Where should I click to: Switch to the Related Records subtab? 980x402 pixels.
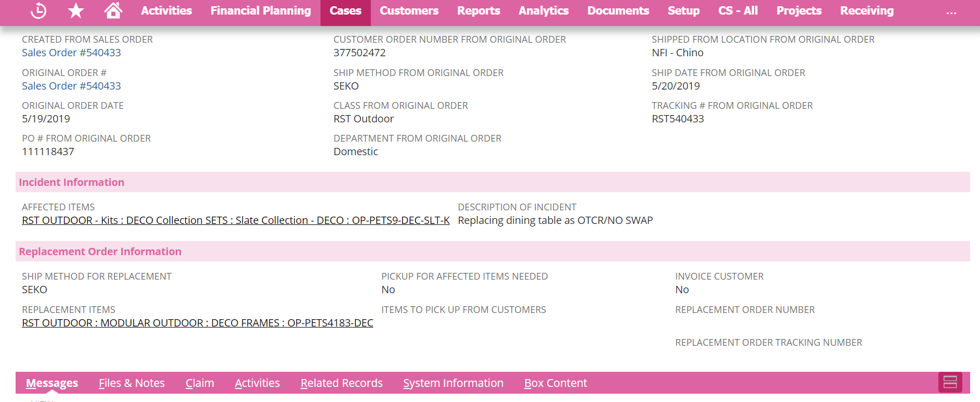click(x=342, y=383)
